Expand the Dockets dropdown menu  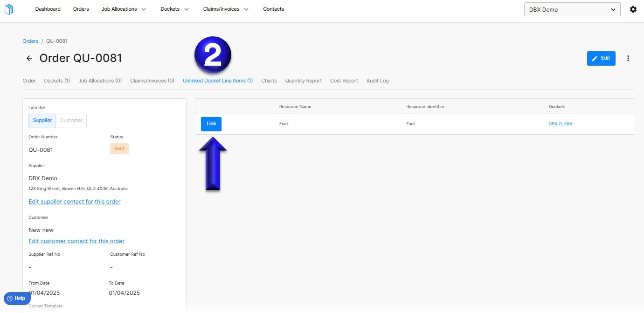point(174,9)
